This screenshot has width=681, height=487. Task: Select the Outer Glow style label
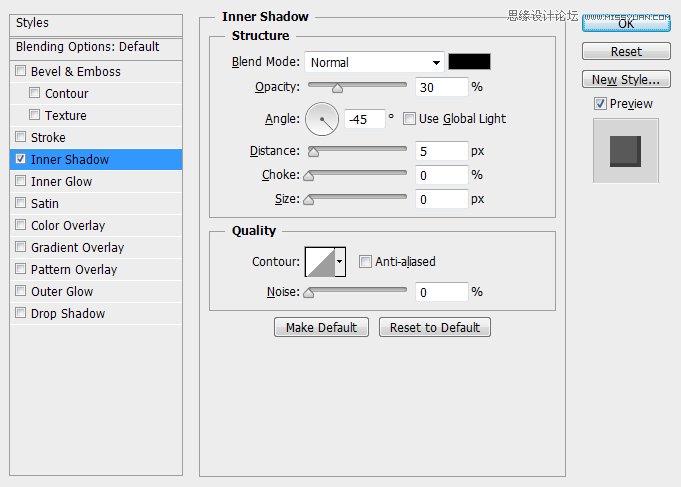(x=62, y=292)
